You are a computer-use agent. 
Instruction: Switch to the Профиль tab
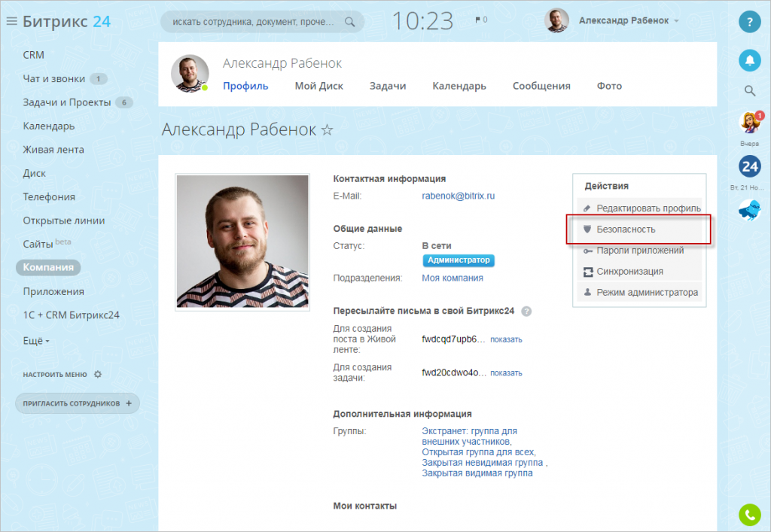pyautogui.click(x=245, y=86)
